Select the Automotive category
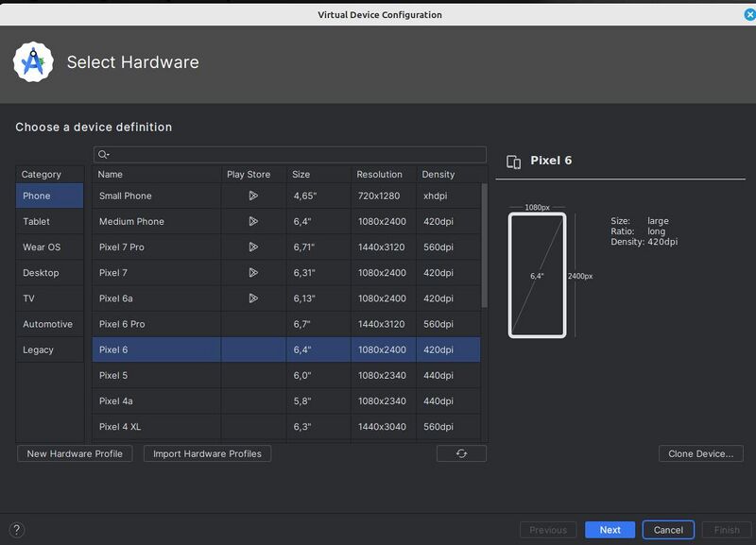Image resolution: width=756 pixels, height=545 pixels. 50,324
